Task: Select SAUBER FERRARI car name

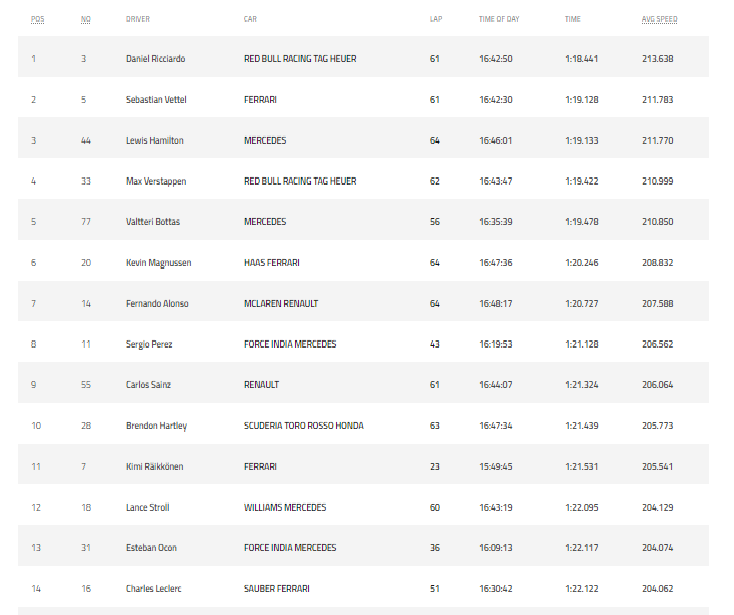Action: pyautogui.click(x=277, y=589)
